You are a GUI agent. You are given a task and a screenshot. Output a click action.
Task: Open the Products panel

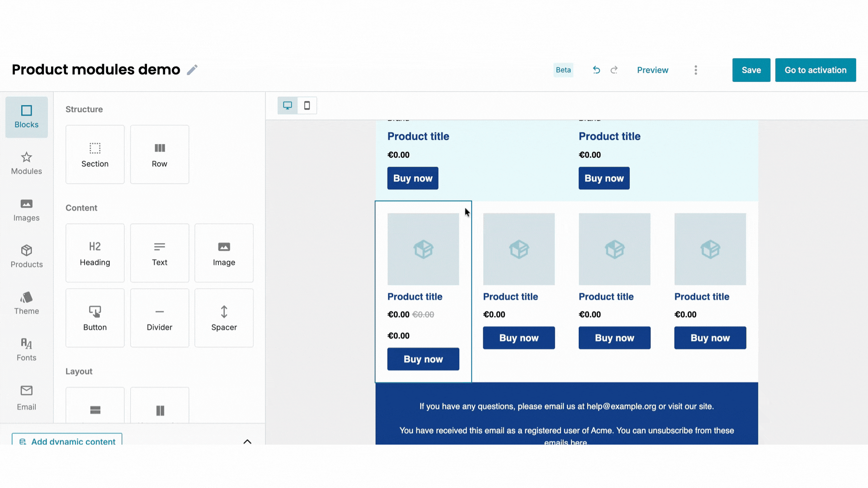26,257
